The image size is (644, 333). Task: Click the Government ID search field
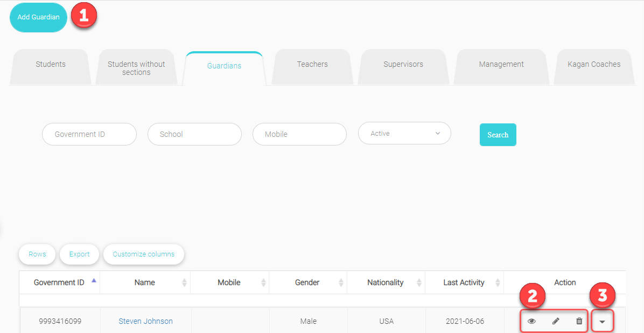click(89, 134)
